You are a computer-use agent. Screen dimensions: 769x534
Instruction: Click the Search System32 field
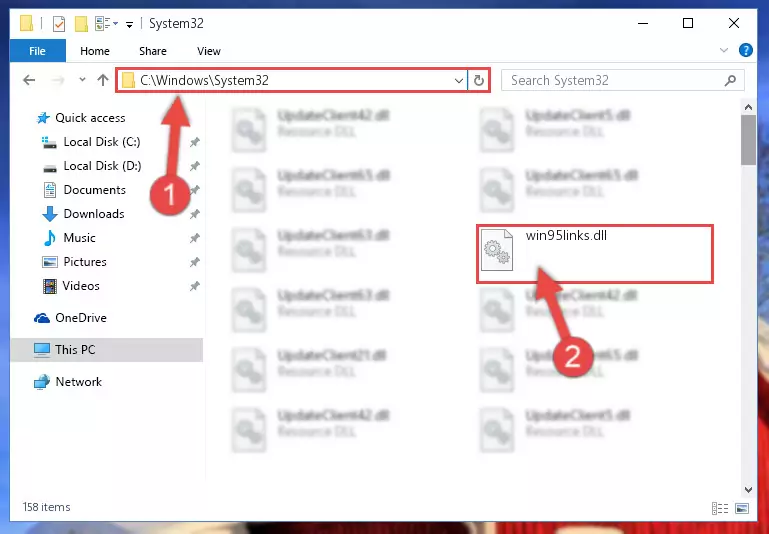[623, 80]
